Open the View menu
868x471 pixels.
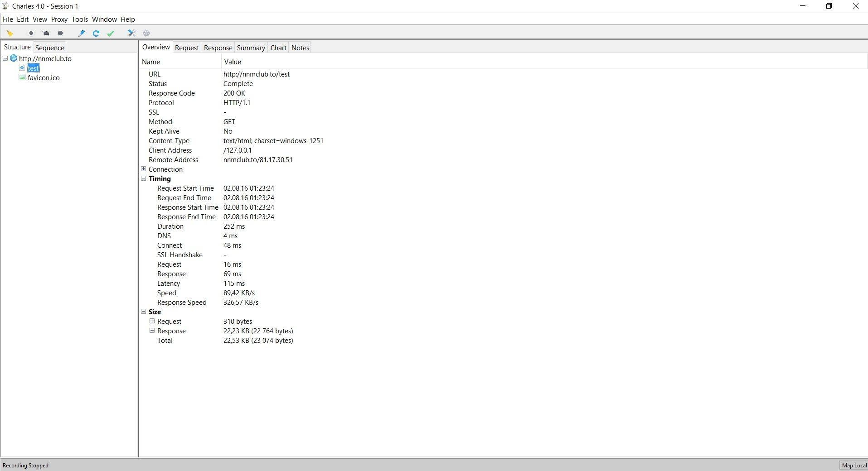40,19
